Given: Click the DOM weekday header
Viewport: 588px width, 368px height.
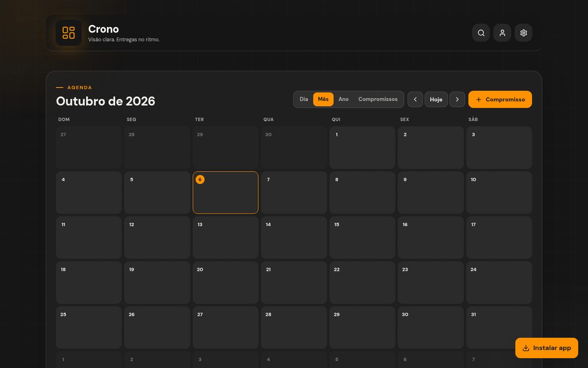Looking at the screenshot, I should pyautogui.click(x=64, y=119).
